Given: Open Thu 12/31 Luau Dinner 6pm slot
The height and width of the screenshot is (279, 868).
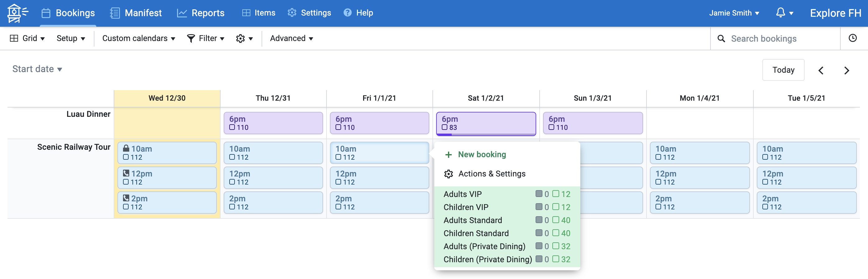Looking at the screenshot, I should [273, 123].
